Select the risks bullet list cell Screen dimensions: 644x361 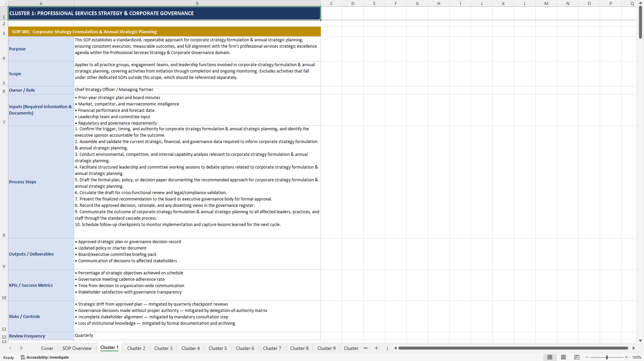point(197,316)
